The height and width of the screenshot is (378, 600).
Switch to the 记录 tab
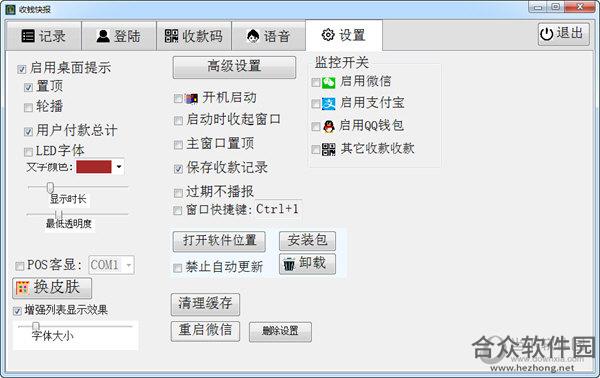click(44, 36)
